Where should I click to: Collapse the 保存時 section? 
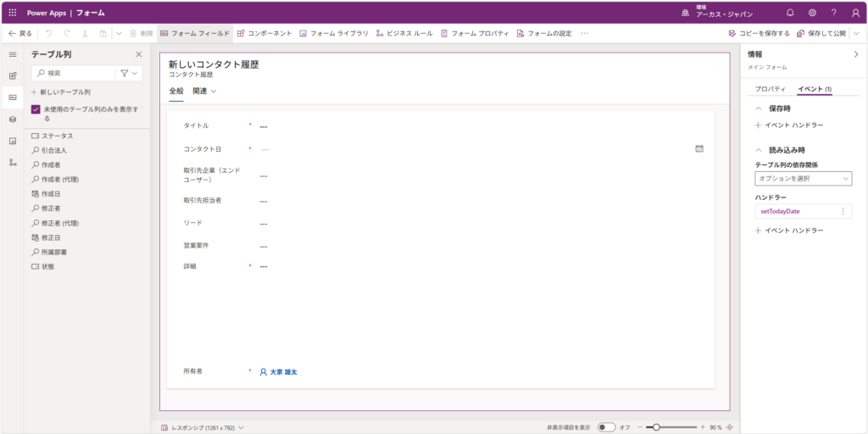759,108
